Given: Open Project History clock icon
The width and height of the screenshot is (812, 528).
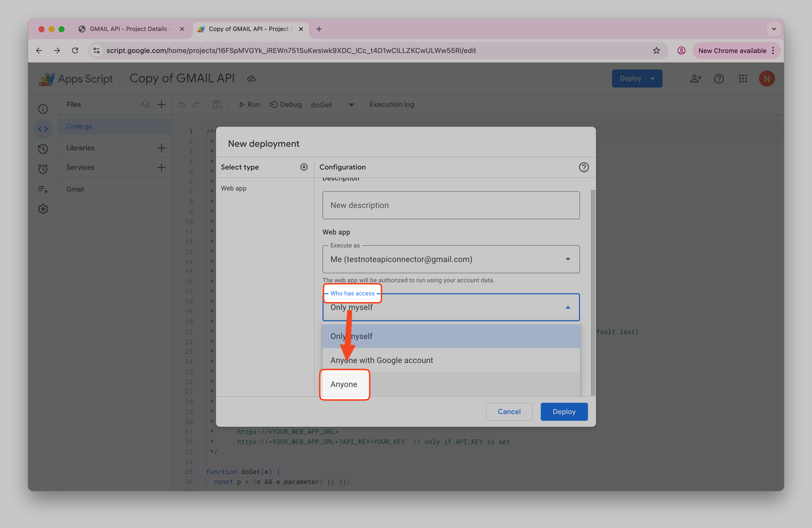Looking at the screenshot, I should (43, 149).
